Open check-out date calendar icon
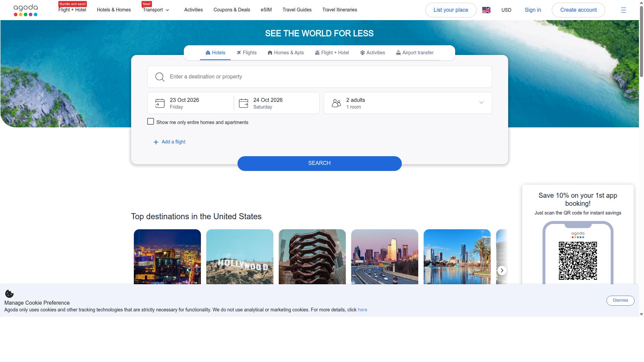This screenshot has height=362, width=644. click(x=244, y=103)
